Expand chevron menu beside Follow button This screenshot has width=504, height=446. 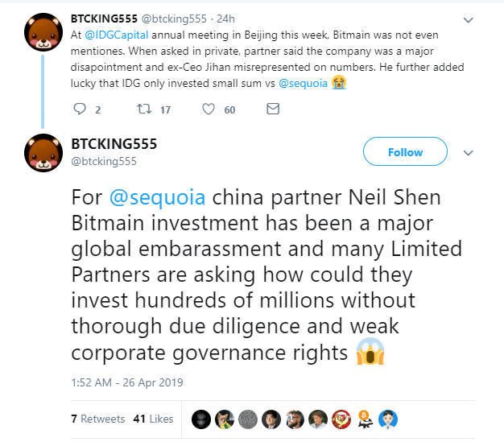coord(468,153)
